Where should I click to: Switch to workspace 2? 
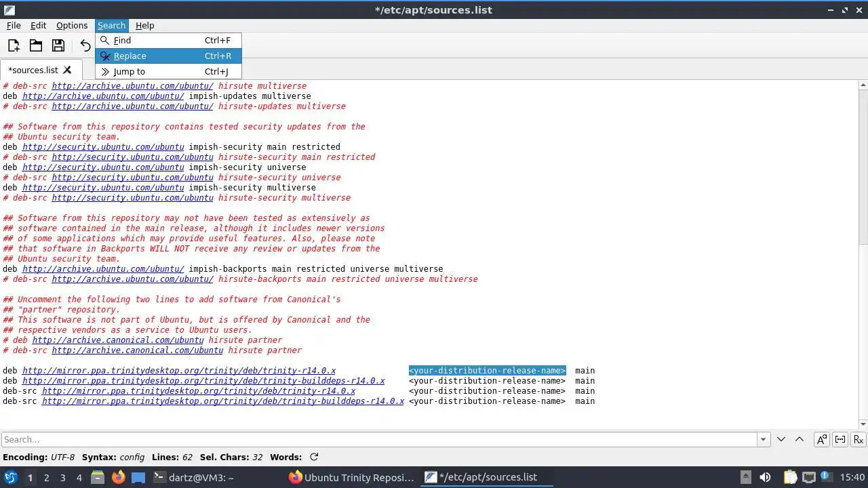pos(46,477)
